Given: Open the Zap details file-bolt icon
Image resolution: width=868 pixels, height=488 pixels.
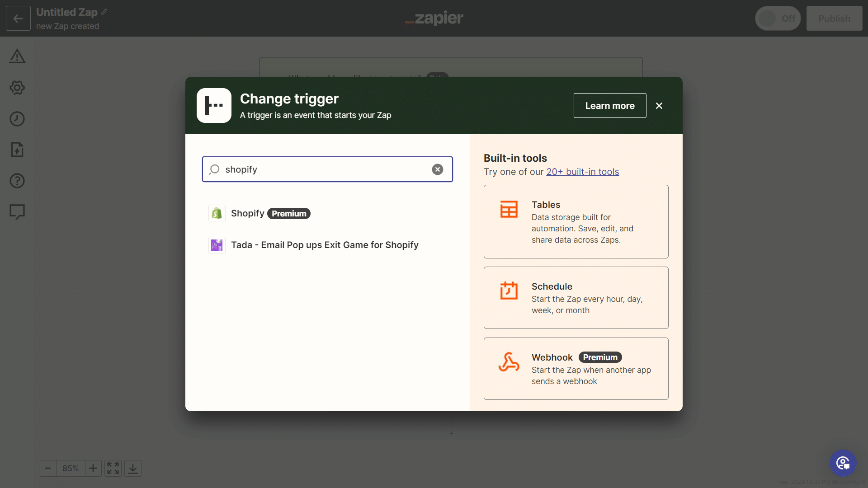Looking at the screenshot, I should click(x=17, y=150).
